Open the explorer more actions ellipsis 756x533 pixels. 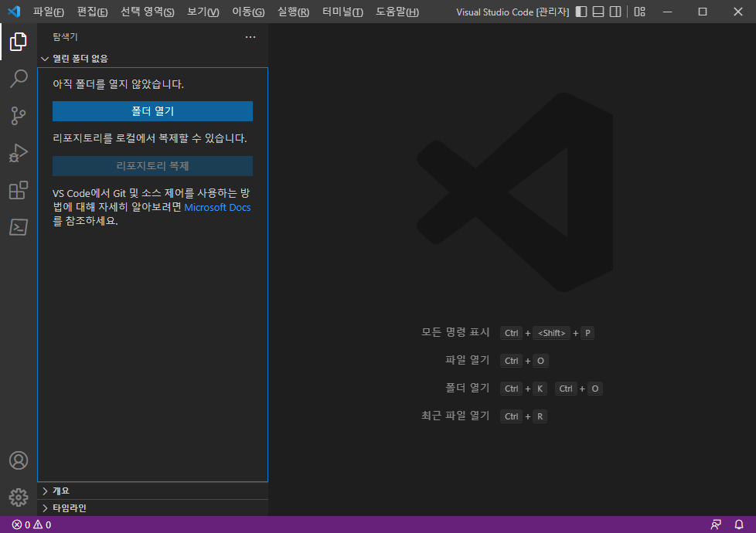point(250,37)
